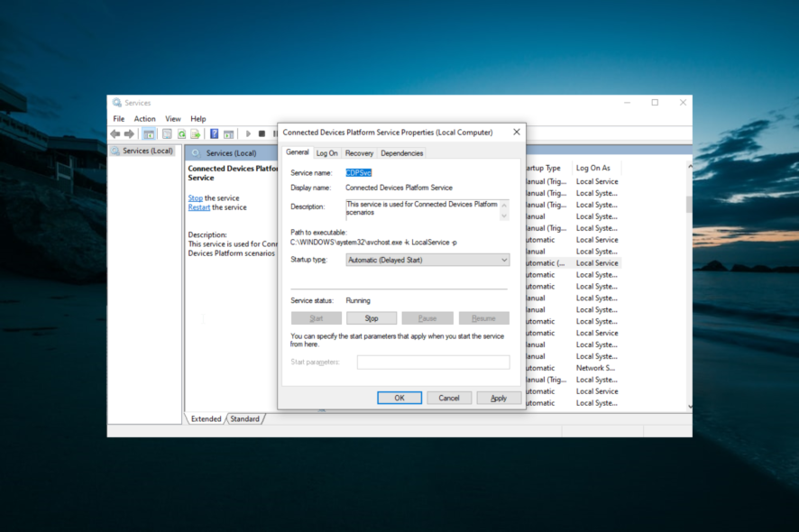The image size is (799, 532).
Task: Open the blue Help toolbar icon
Action: point(215,134)
